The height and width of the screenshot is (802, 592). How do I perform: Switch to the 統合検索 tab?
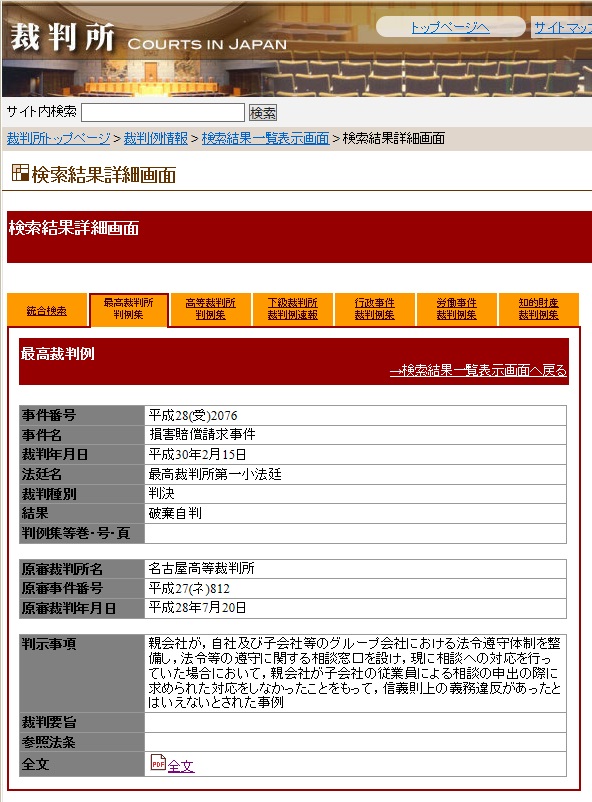[47, 310]
